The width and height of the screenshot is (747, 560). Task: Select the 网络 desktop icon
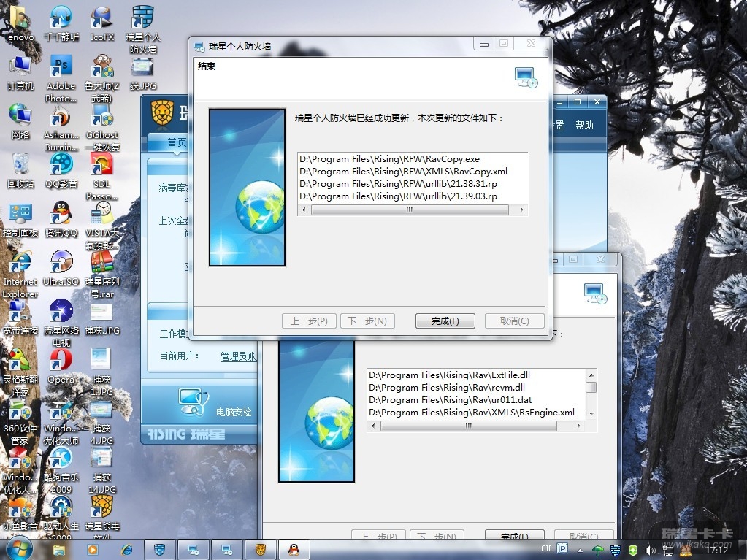[20, 121]
